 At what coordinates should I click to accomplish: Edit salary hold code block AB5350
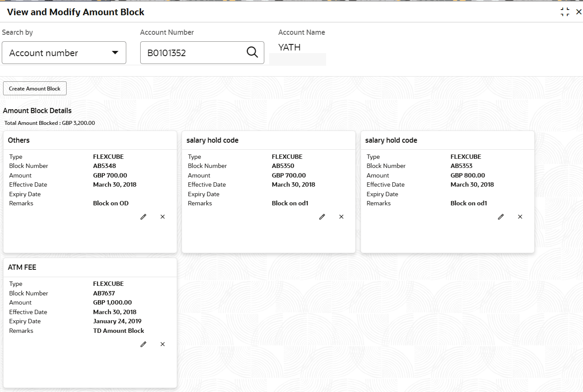322,217
